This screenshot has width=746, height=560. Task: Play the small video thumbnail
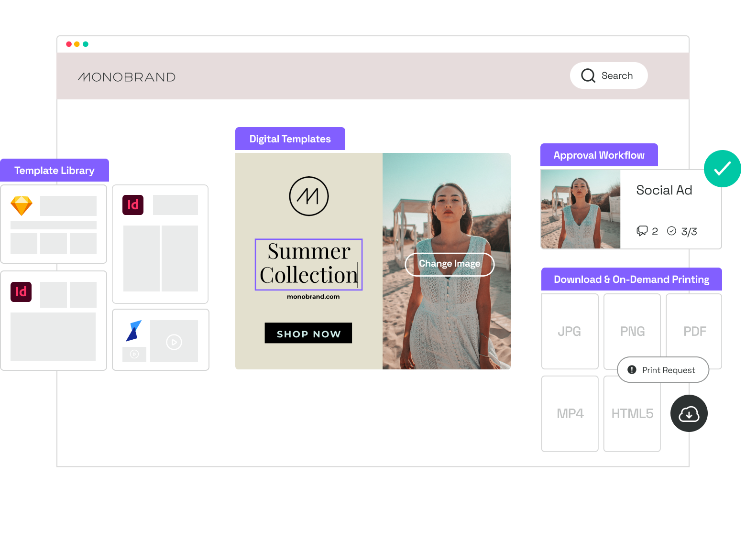[x=134, y=354]
